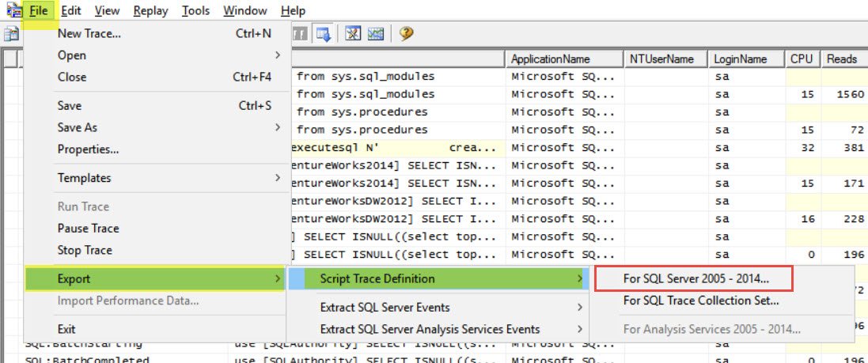Launch Performance Monitor toolbar icon
The image size is (868, 363).
pos(375,34)
